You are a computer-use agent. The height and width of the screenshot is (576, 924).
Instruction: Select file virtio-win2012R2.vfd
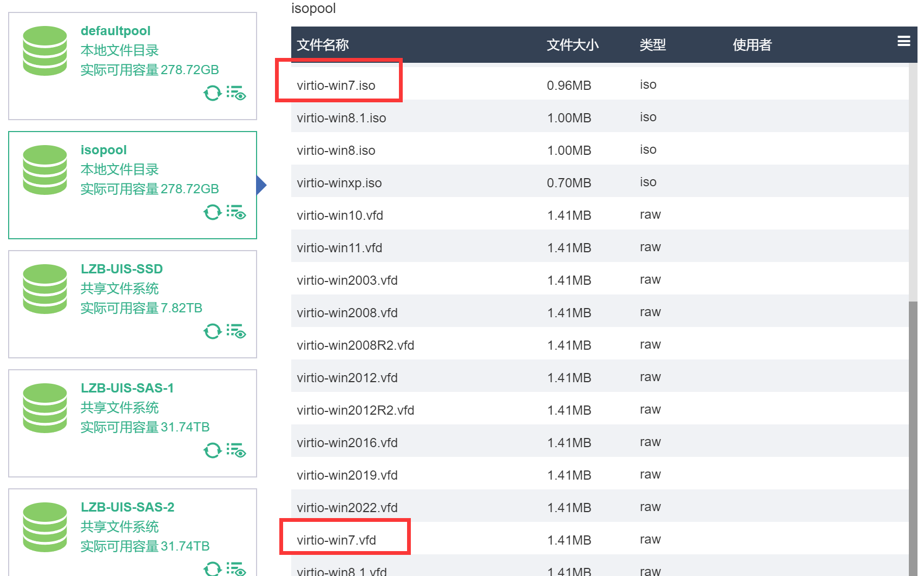(356, 410)
